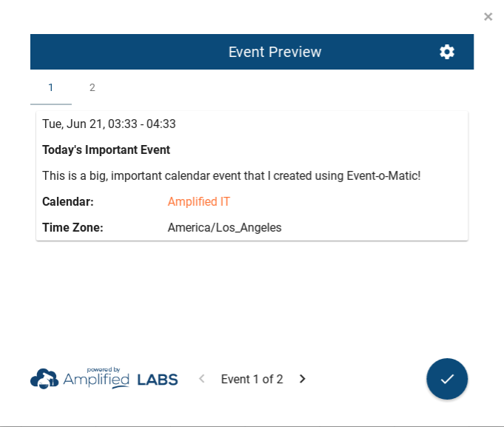This screenshot has height=427, width=504.
Task: Click the Today's Important Event title
Action: coord(106,149)
